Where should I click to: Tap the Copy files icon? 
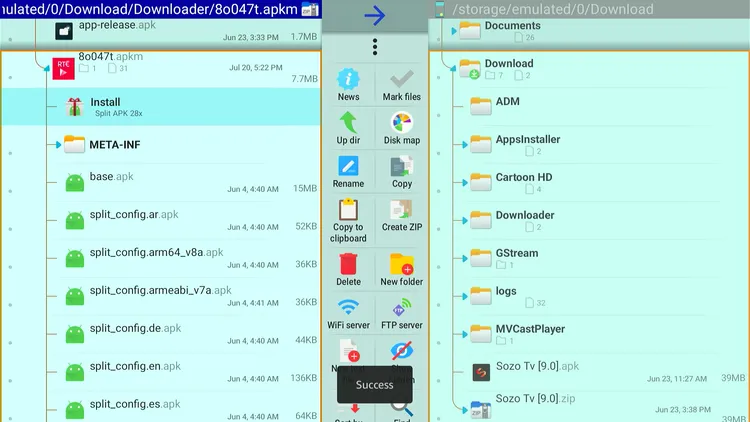(401, 166)
